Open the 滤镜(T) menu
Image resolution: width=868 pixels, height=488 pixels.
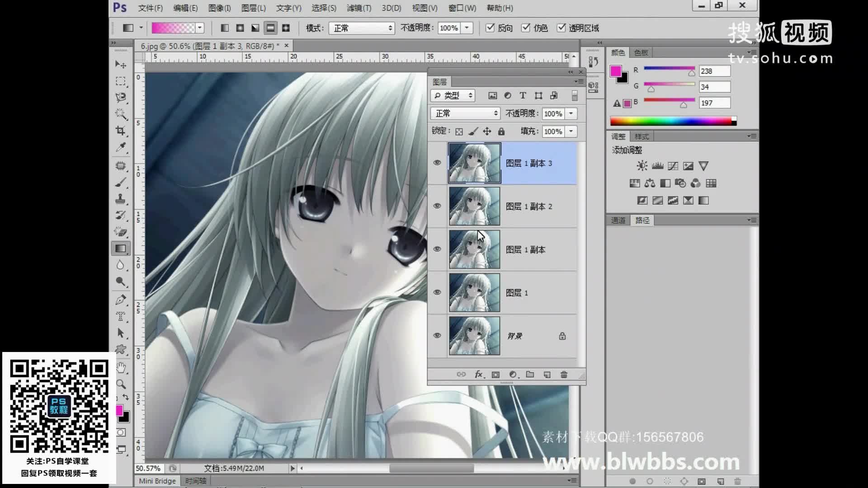pos(359,8)
